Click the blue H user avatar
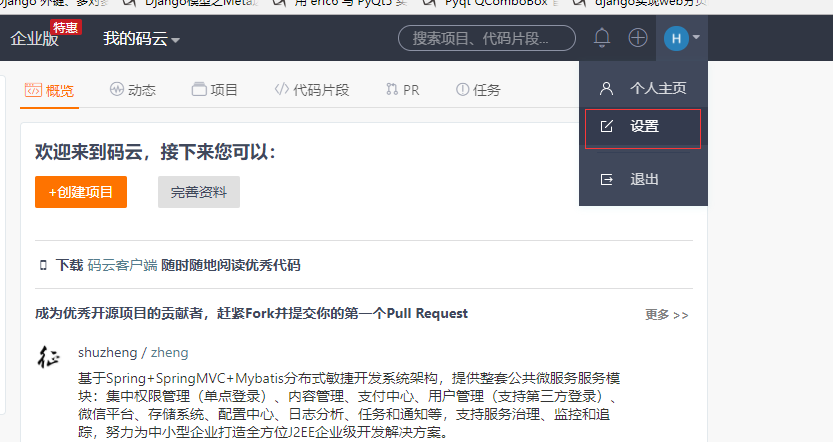The height and width of the screenshot is (442, 833). click(x=676, y=38)
